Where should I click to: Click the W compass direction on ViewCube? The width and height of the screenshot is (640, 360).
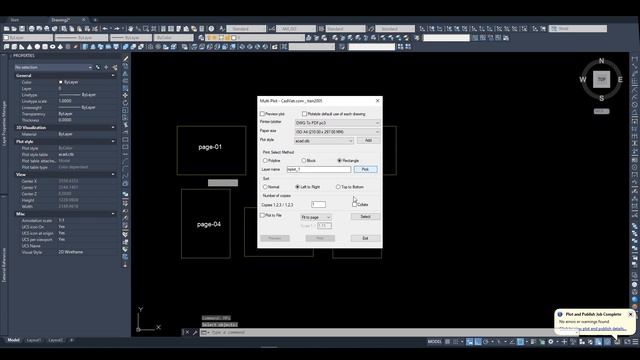583,80
